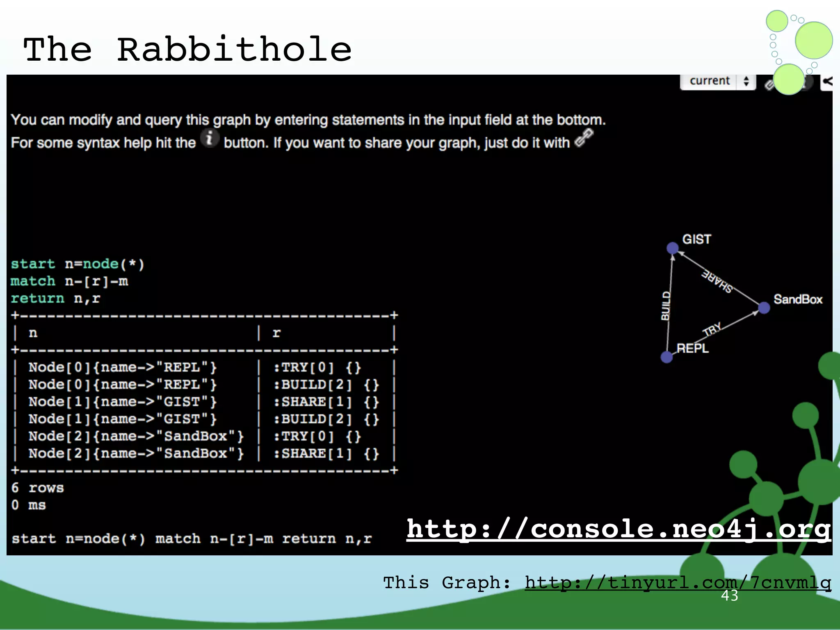Click the ':SHARE[1] {}' cell in the first GIST row

(x=326, y=402)
